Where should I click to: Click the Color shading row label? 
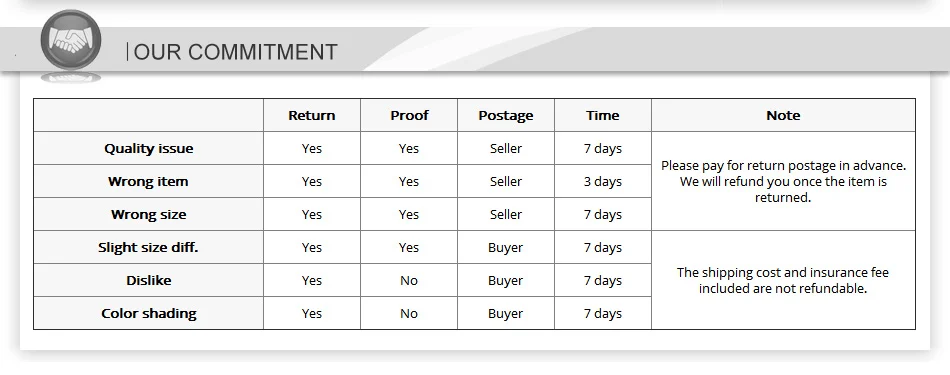pyautogui.click(x=148, y=313)
